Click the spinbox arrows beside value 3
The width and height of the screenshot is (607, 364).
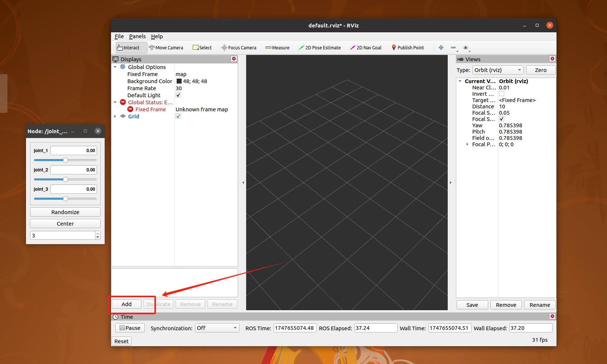pos(98,235)
